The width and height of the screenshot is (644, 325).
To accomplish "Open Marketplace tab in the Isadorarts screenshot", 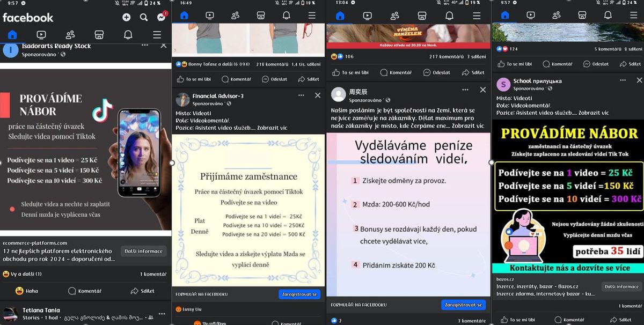I will click(99, 35).
